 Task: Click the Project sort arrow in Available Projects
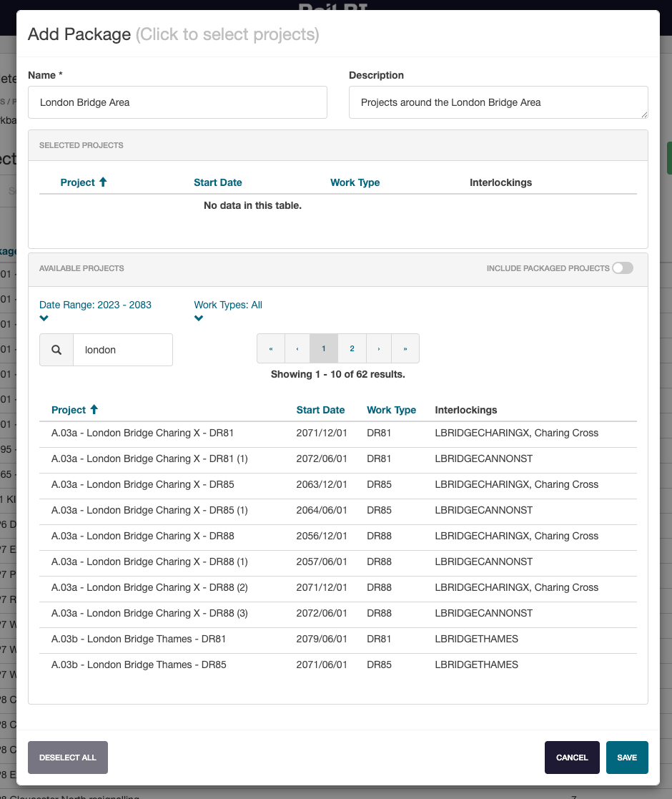coord(94,410)
